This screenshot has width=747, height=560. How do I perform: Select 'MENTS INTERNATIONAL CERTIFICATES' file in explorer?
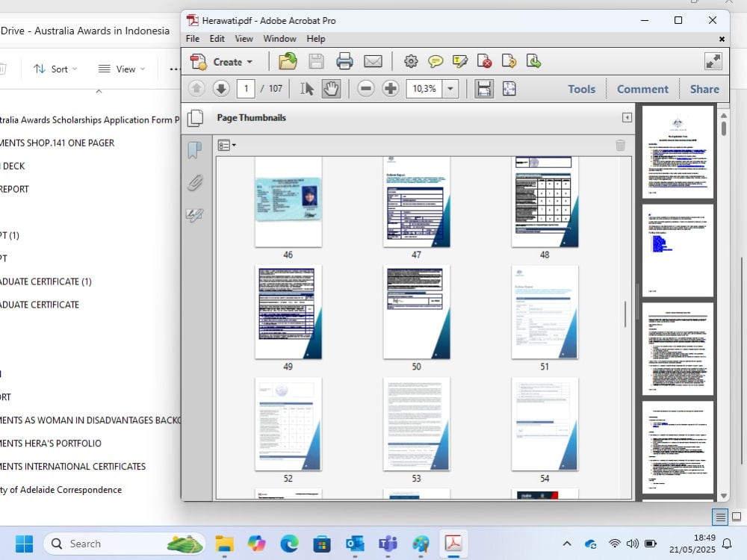pos(72,466)
